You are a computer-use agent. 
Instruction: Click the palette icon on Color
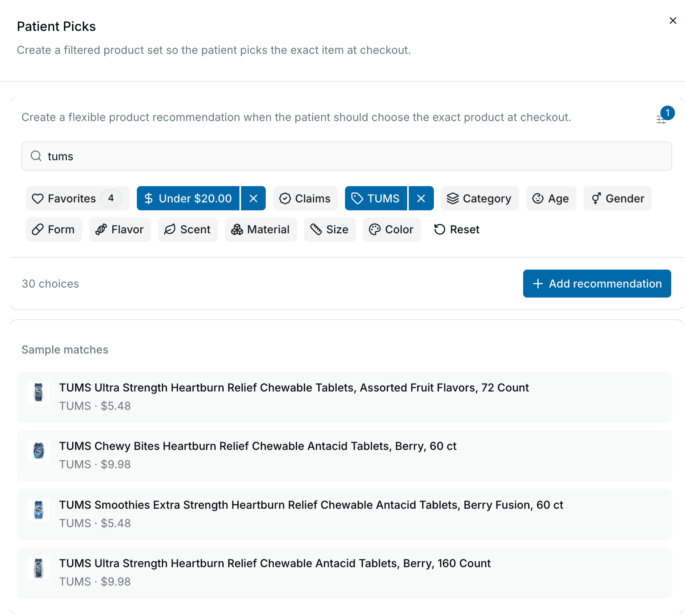(x=375, y=230)
